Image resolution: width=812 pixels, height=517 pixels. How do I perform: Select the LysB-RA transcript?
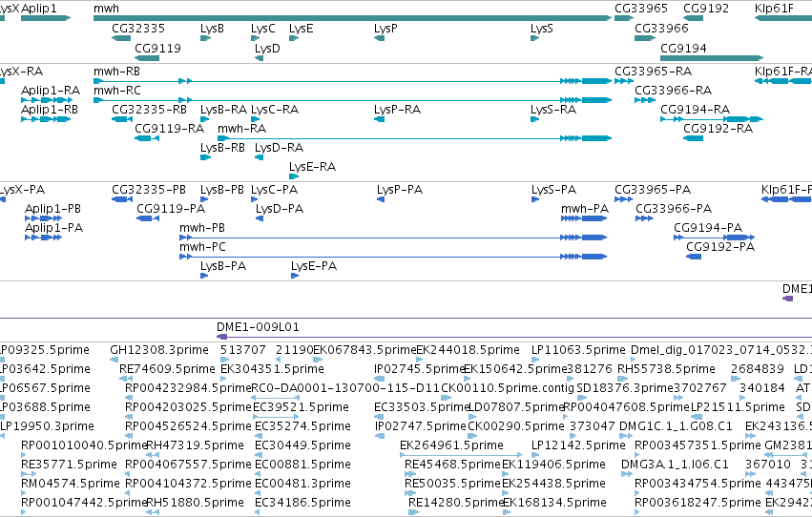[204, 119]
